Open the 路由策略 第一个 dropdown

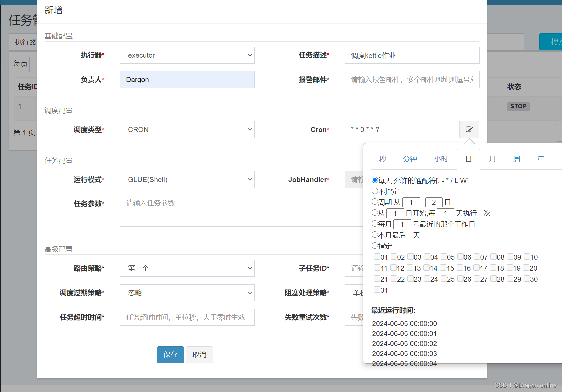coord(187,268)
